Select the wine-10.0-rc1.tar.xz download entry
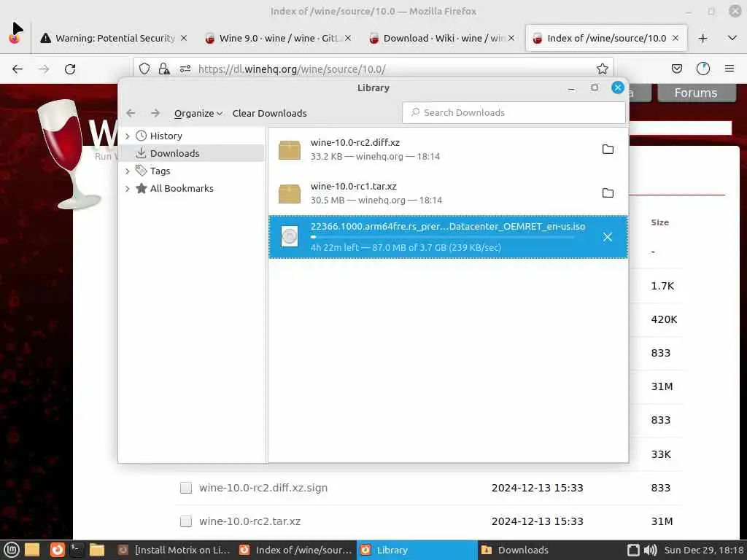Image resolution: width=747 pixels, height=560 pixels. pyautogui.click(x=448, y=192)
